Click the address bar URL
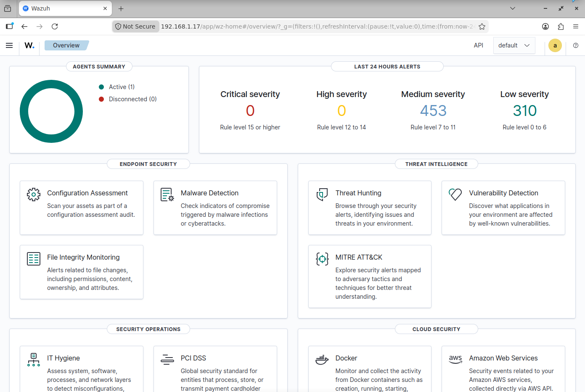The image size is (585, 392). [318, 26]
